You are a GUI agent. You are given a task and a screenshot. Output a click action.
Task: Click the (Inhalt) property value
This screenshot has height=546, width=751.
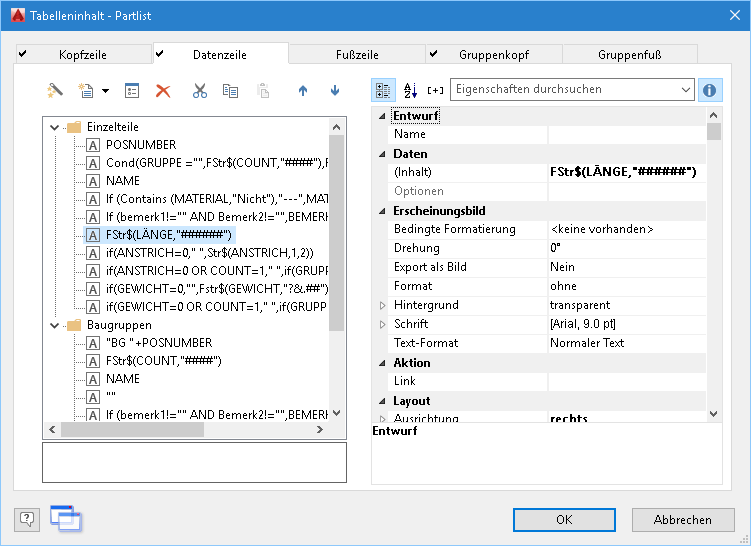click(627, 172)
